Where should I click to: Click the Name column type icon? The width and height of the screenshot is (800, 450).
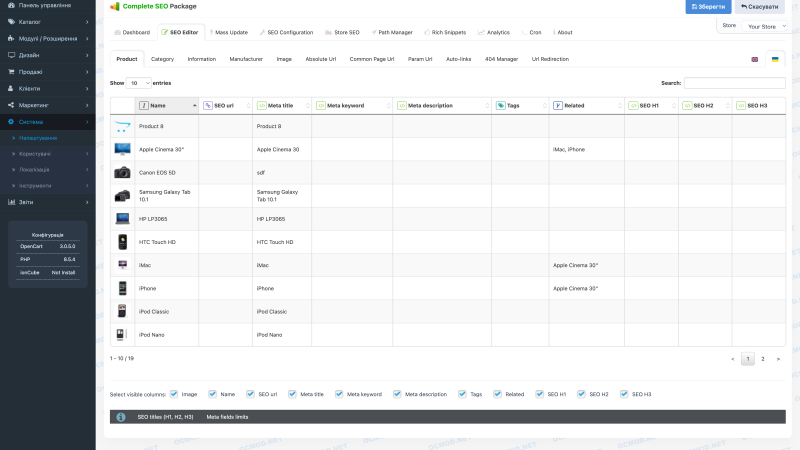[144, 106]
